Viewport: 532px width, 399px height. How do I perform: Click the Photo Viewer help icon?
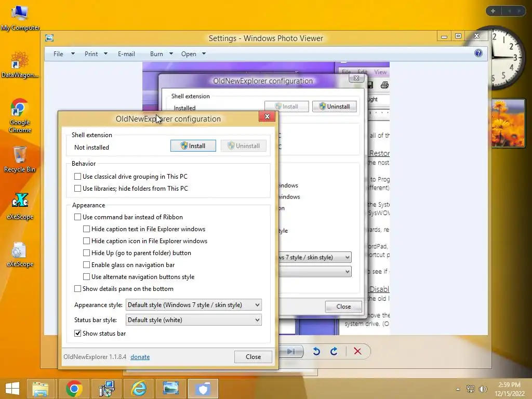478,53
